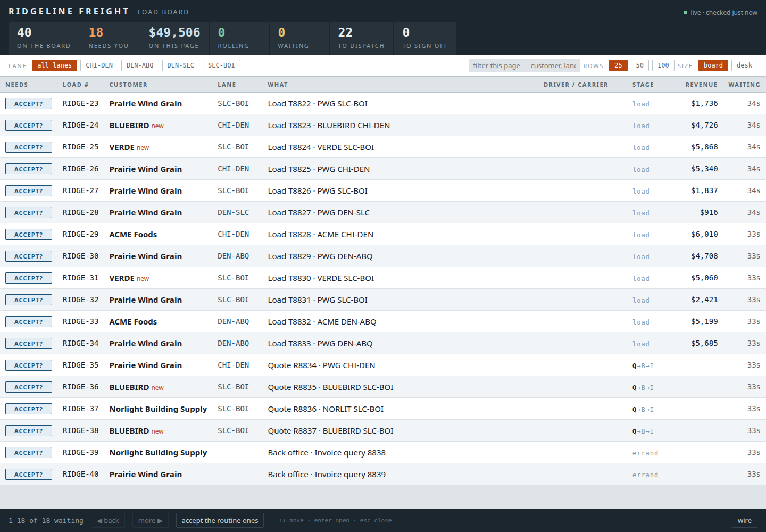The height and width of the screenshot is (532, 766).
Task: Set rows per page to 100
Action: coord(663,65)
